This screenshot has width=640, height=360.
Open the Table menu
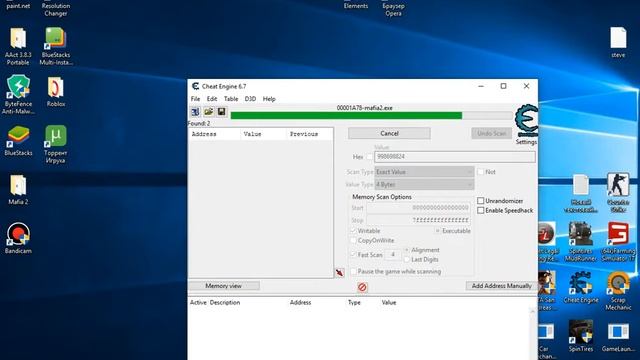tap(231, 99)
